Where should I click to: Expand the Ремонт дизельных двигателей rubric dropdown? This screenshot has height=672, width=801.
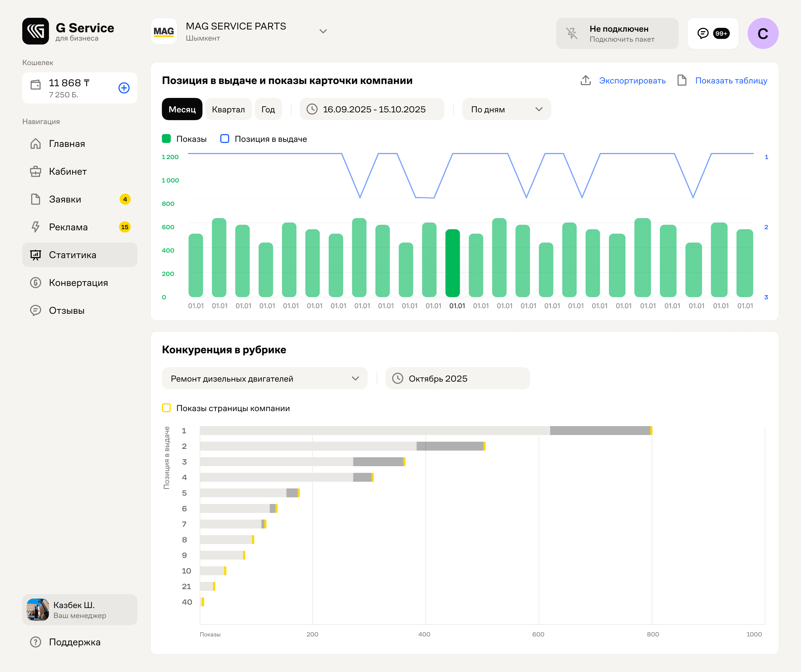265,378
